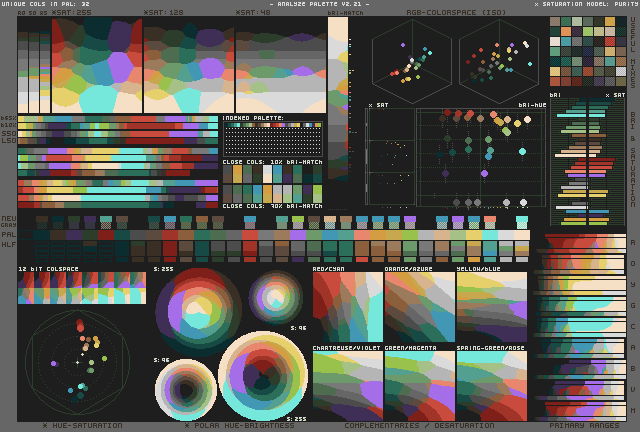Viewport: 640px width, 432px height.
Task: Click the Spring-Green/Rose panel
Action: [x=491, y=385]
